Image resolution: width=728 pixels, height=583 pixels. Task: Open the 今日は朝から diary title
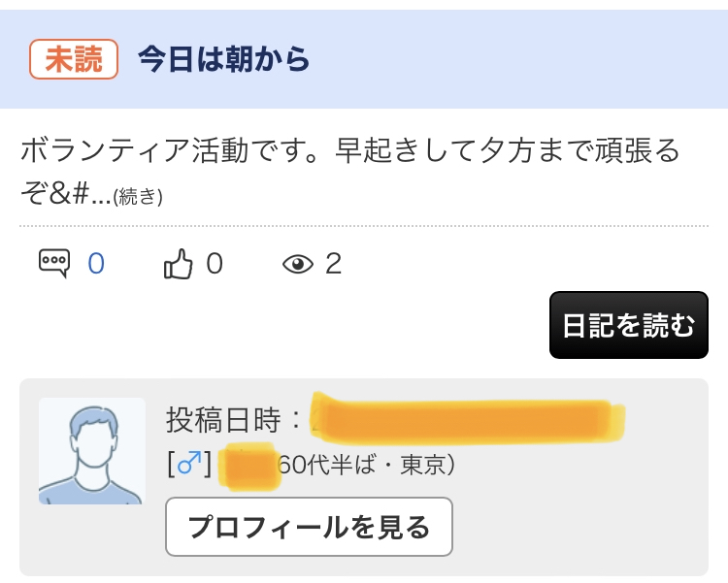tap(224, 59)
